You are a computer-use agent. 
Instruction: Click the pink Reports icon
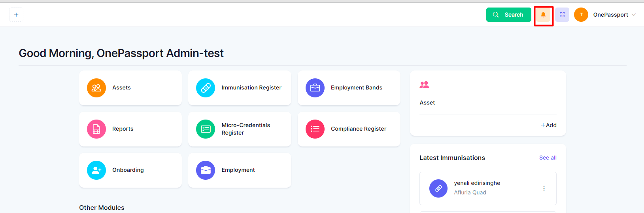96,129
